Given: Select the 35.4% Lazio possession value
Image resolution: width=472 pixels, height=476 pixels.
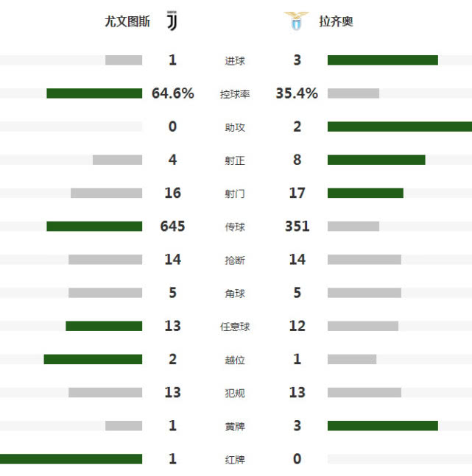Looking at the screenshot, I should pyautogui.click(x=297, y=93).
